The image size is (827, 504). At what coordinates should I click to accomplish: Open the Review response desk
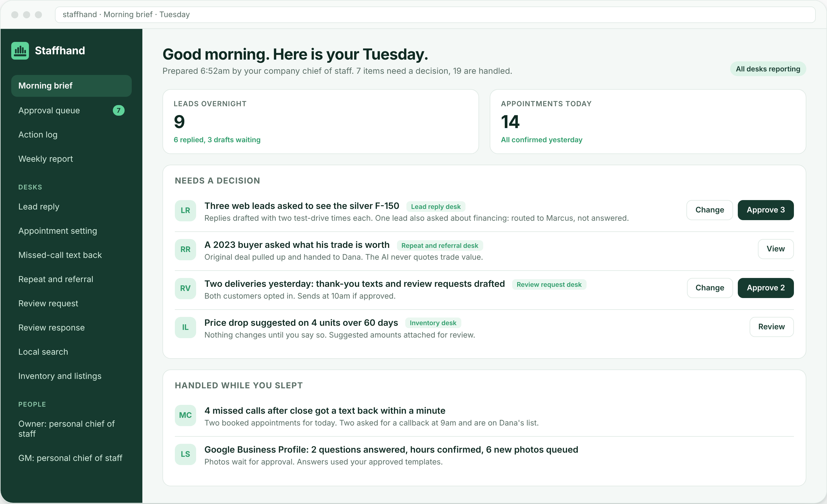click(71, 327)
